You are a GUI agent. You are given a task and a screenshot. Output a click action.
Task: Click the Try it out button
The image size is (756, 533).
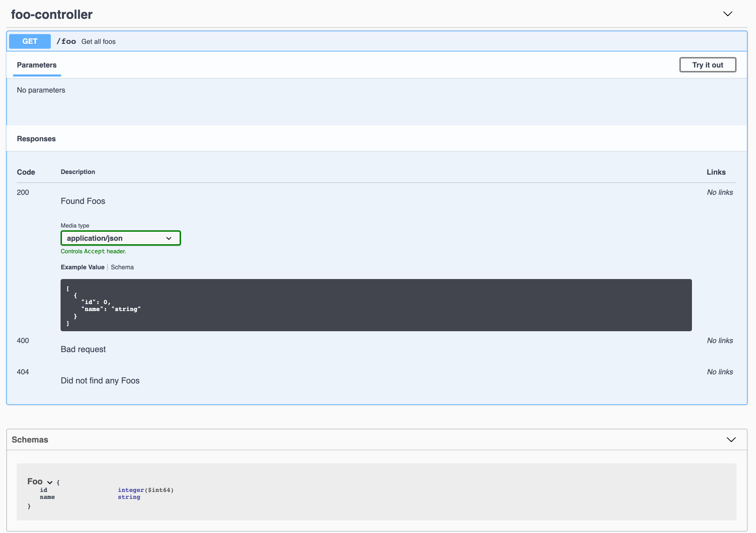[x=708, y=65]
